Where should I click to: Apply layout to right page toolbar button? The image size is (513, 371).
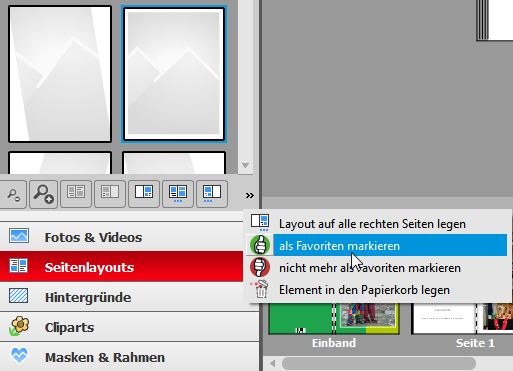(x=144, y=194)
